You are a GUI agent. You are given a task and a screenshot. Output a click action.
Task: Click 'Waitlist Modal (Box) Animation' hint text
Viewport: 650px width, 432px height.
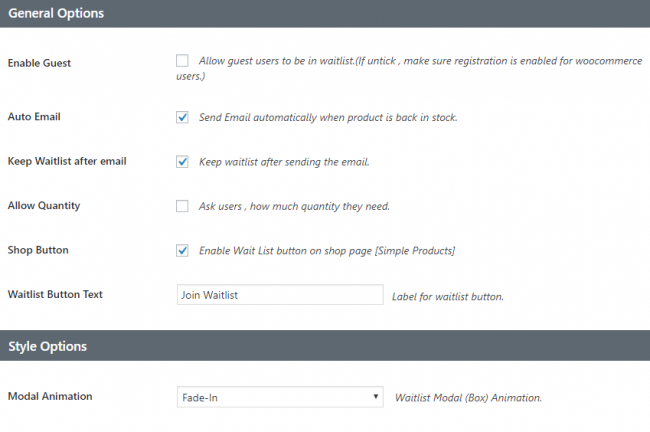pyautogui.click(x=468, y=398)
